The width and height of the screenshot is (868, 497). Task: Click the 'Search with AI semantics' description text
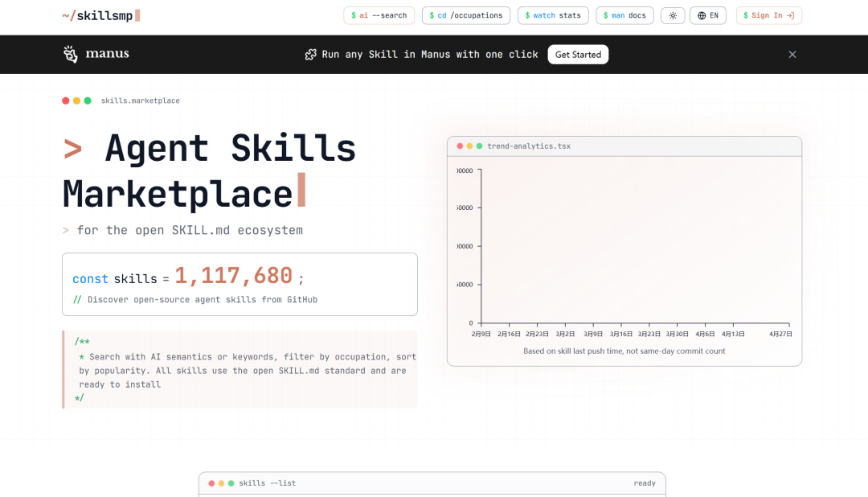[x=247, y=371]
